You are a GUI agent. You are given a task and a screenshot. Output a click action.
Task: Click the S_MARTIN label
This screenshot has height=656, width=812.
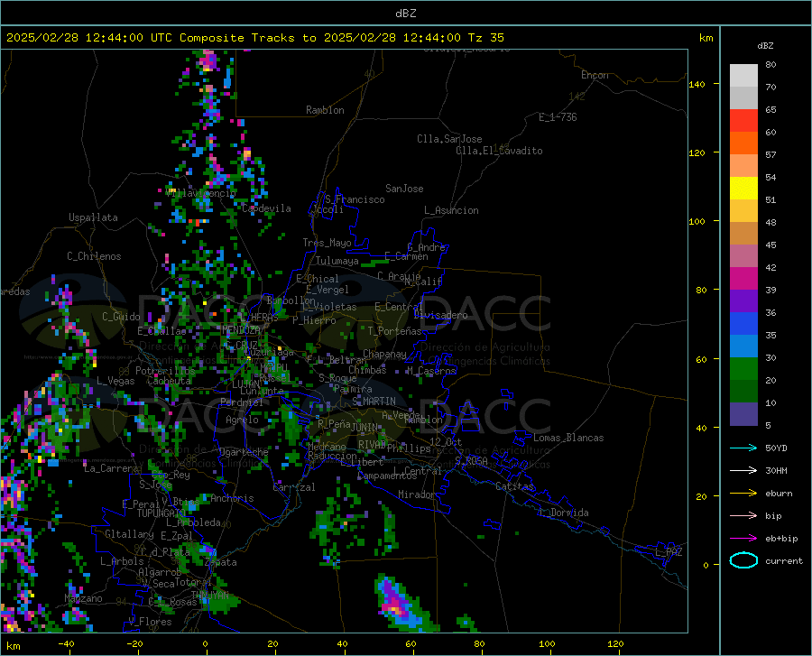[x=374, y=402]
